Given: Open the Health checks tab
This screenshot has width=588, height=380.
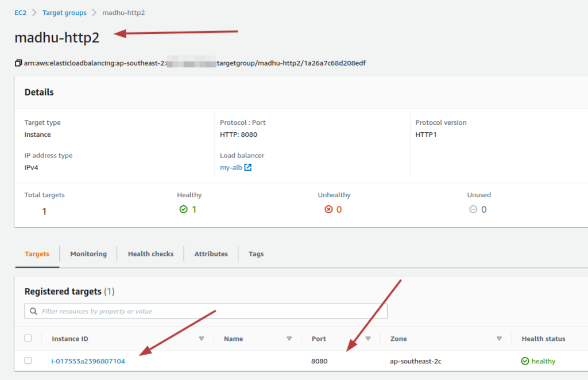Looking at the screenshot, I should tap(150, 254).
